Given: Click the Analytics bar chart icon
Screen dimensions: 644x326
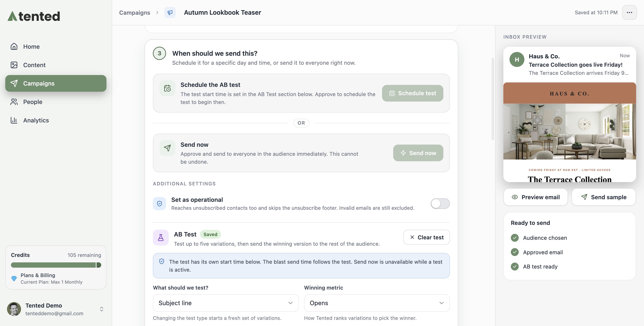Looking at the screenshot, I should [14, 120].
